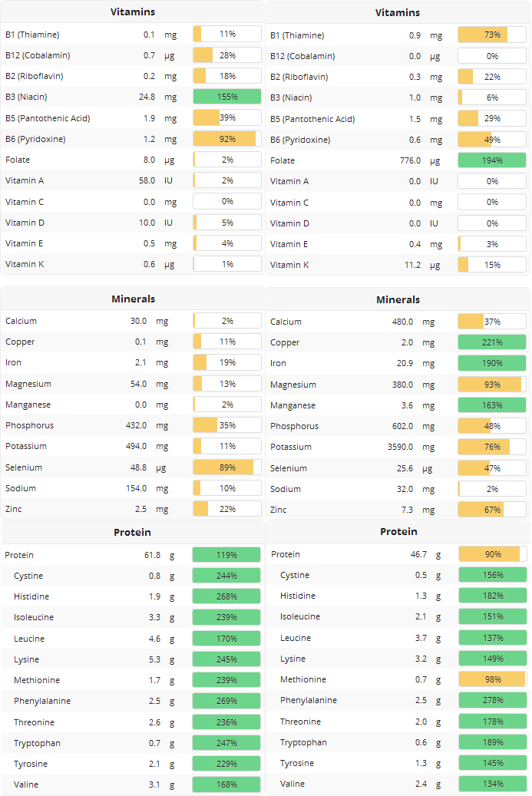The height and width of the screenshot is (796, 532).
Task: Click the left B6 (Pyridoxine) row label
Action: click(x=35, y=139)
